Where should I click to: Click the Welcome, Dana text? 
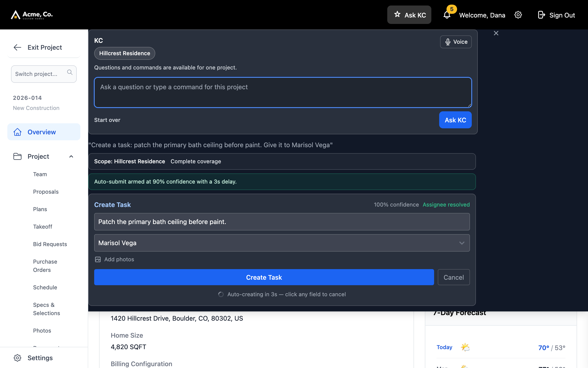(x=482, y=15)
